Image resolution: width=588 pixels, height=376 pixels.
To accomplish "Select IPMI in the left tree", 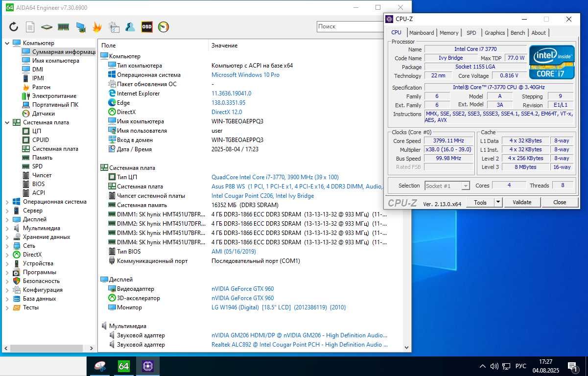I will [38, 78].
